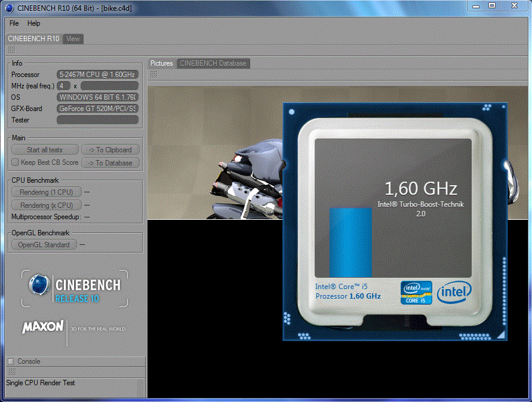Open the Help menu
This screenshot has height=402, width=532.
[x=34, y=23]
